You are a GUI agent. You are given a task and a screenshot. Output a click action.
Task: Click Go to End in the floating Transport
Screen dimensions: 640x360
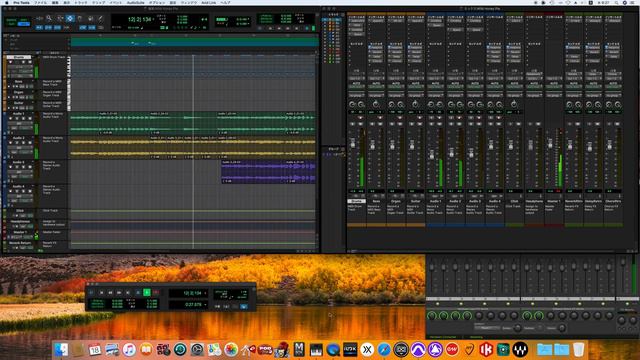tap(128, 292)
